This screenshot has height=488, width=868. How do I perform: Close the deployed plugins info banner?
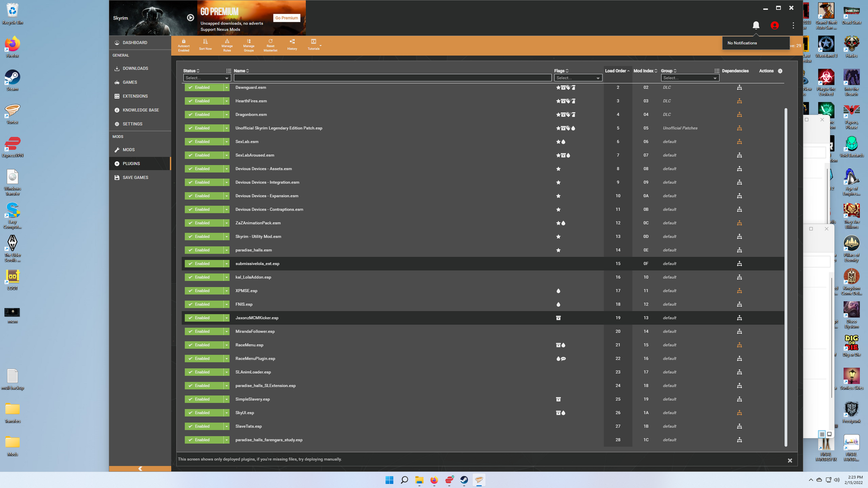click(790, 460)
